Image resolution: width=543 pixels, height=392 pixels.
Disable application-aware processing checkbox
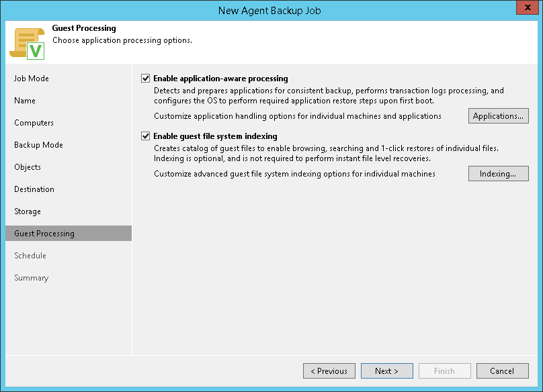coord(146,79)
